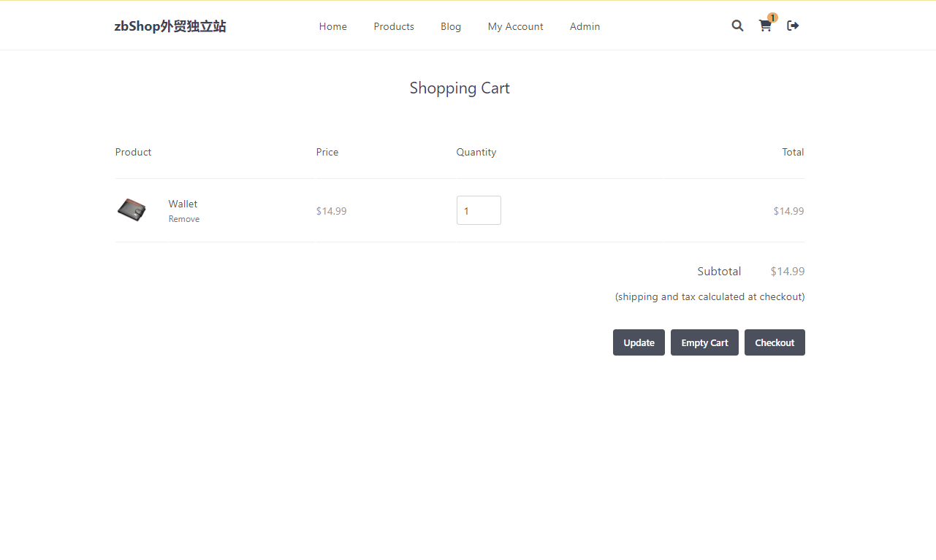Click the zbShop site logo title
936x560 pixels.
coord(170,26)
